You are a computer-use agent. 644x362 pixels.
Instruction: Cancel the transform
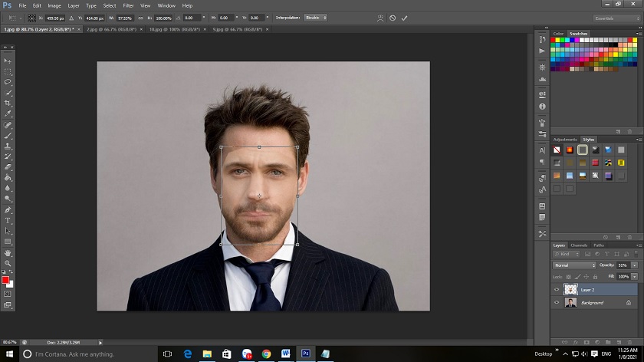(393, 18)
